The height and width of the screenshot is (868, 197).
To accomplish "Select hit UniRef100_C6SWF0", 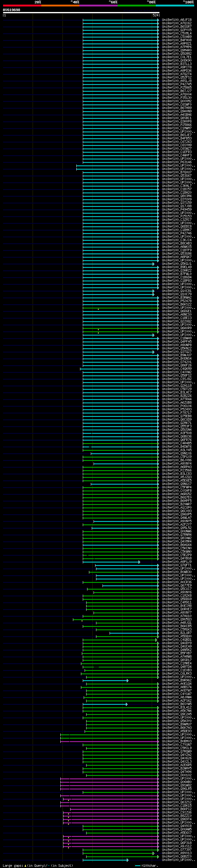I will (x=177, y=104).
